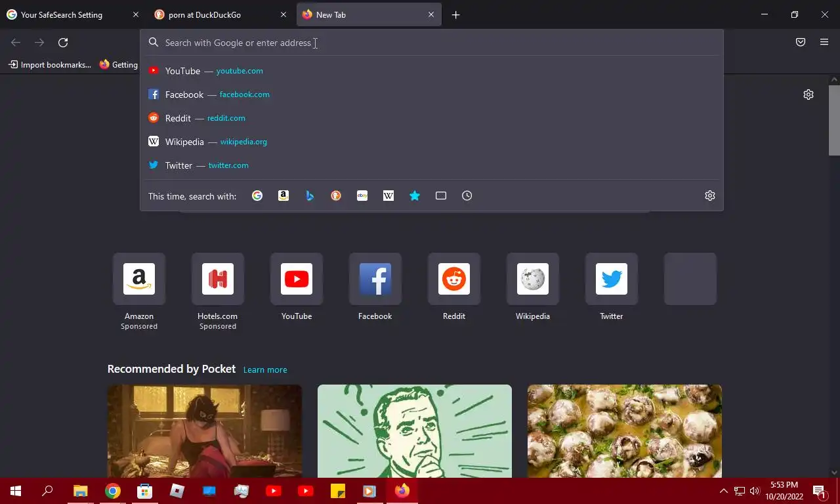
Task: Open File Explorer from taskbar
Action: (x=80, y=491)
